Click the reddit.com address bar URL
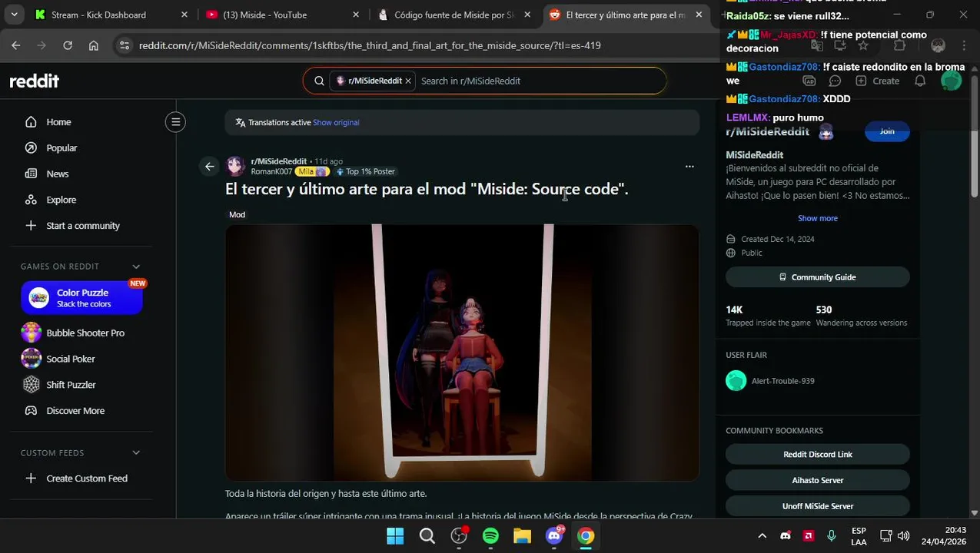The width and height of the screenshot is (980, 553). coord(370,45)
